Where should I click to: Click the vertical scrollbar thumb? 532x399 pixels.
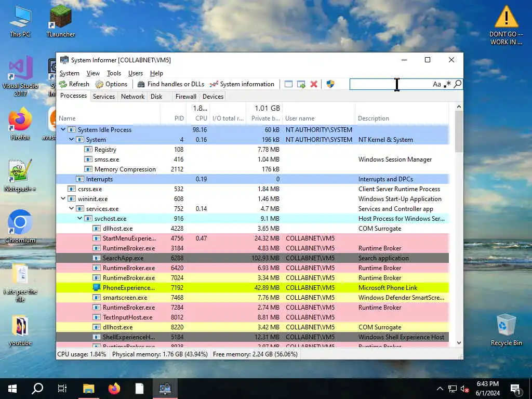tap(459, 131)
